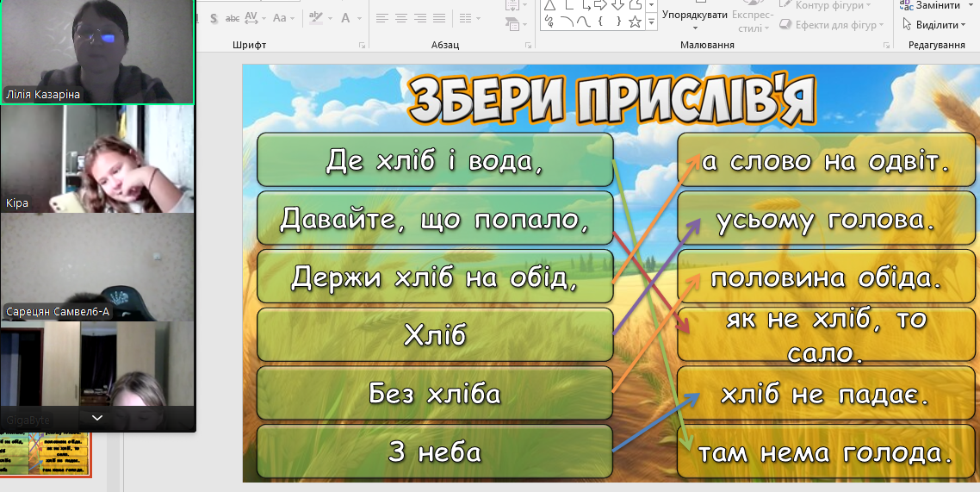Select Кіра's video tile

pyautogui.click(x=96, y=159)
